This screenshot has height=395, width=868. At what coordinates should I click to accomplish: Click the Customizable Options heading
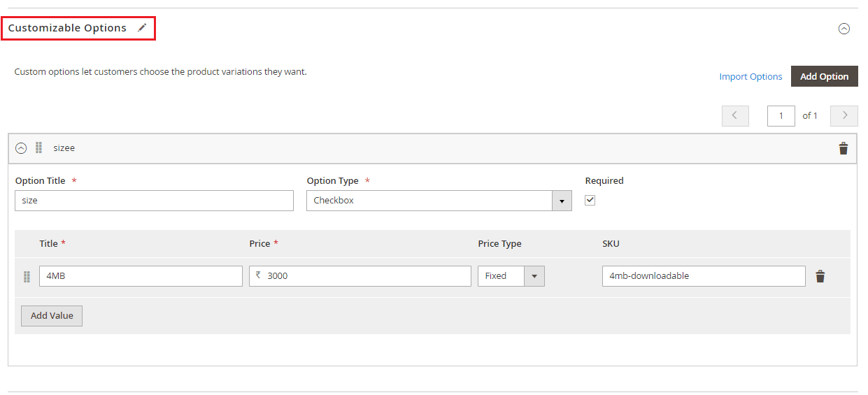(67, 28)
